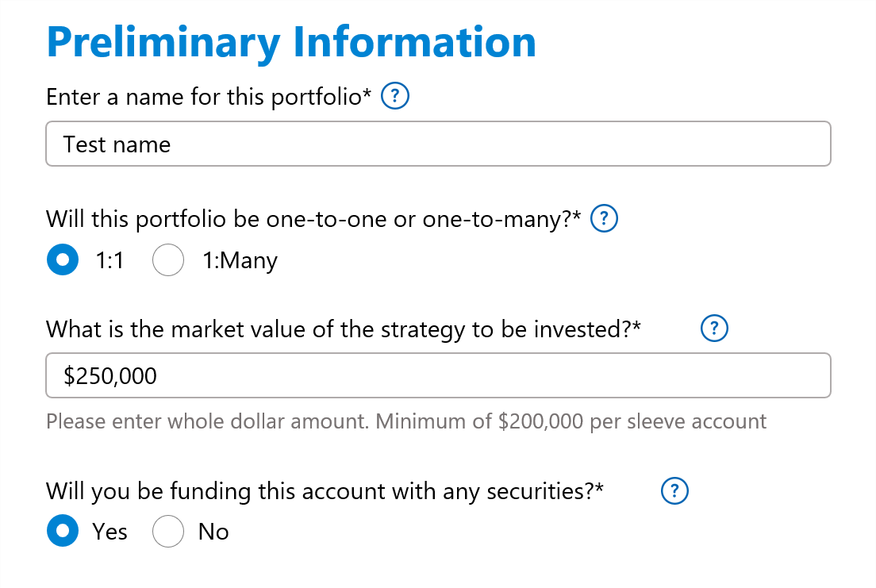The width and height of the screenshot is (876, 588).
Task: Select the 1:1 radio button circle
Action: coord(63,260)
